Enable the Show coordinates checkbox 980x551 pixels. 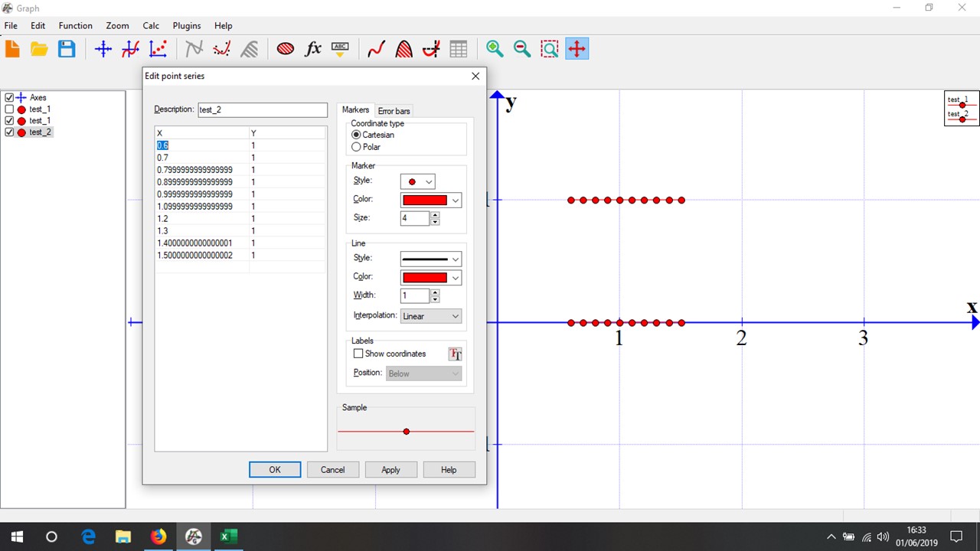click(x=358, y=354)
